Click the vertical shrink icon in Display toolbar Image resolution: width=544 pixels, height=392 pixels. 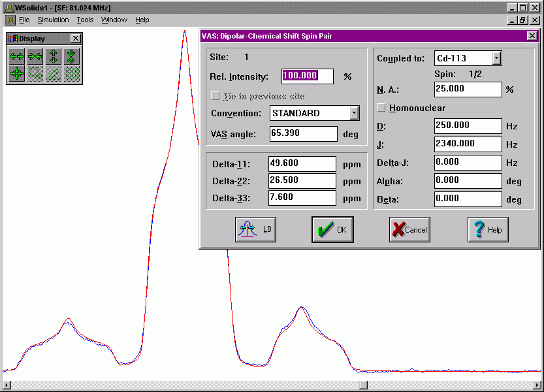pos(72,56)
